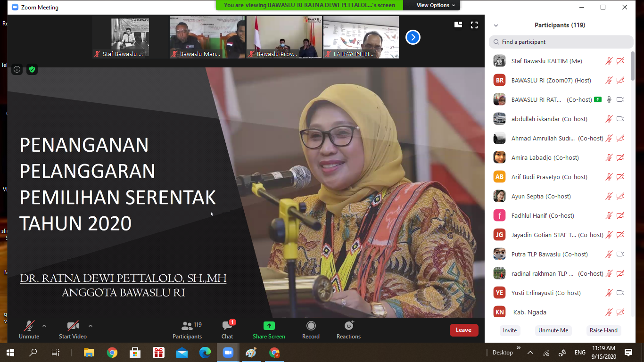Click Invite in the Participants panel
This screenshot has width=644, height=362.
(x=510, y=330)
